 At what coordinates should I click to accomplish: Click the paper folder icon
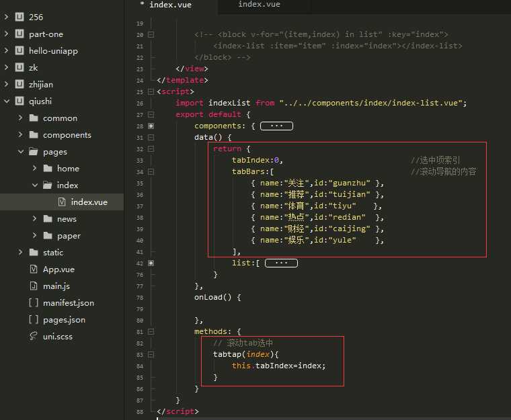(x=48, y=235)
